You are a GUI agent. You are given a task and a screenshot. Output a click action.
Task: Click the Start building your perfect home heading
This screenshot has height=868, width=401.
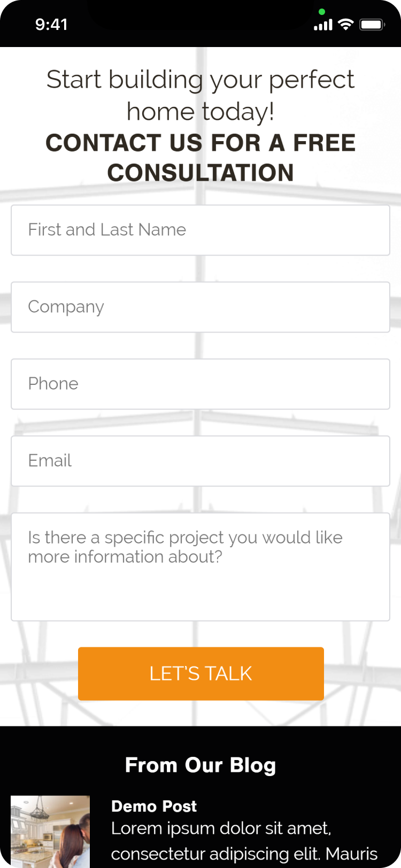click(200, 95)
